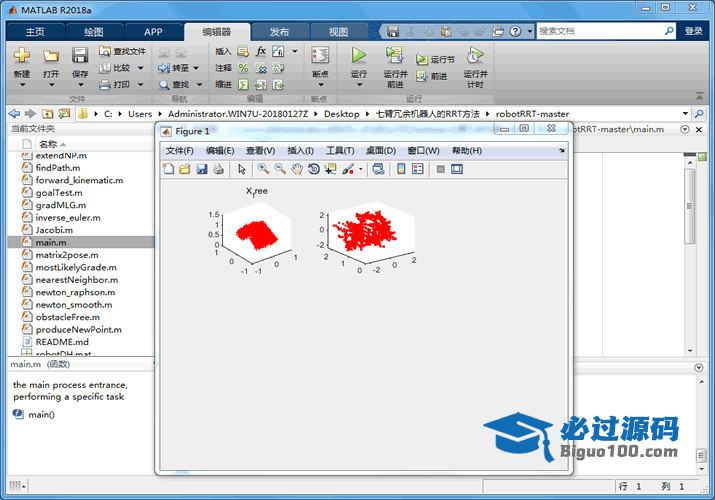715x500 pixels.
Task: Click the figure Print toolbar icon
Action: [218, 169]
